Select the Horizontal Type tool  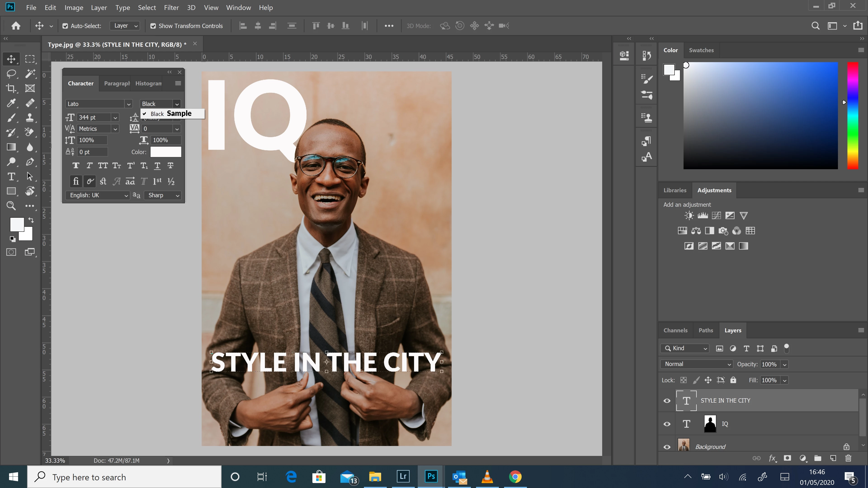(11, 176)
